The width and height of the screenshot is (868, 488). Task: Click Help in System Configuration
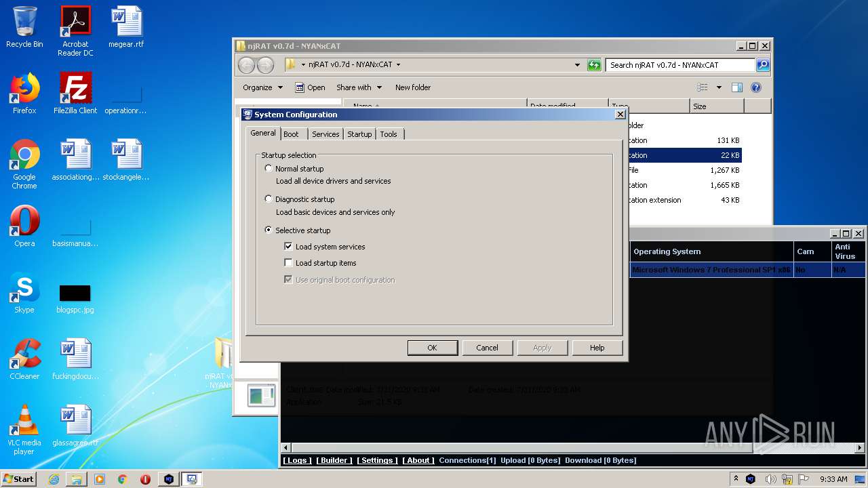click(597, 348)
